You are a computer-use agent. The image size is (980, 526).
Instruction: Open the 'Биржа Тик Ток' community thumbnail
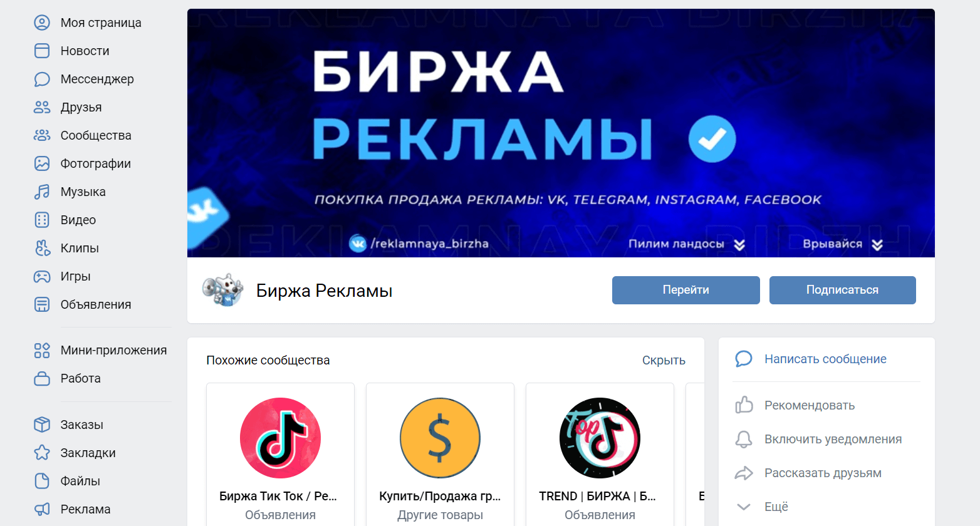point(280,438)
